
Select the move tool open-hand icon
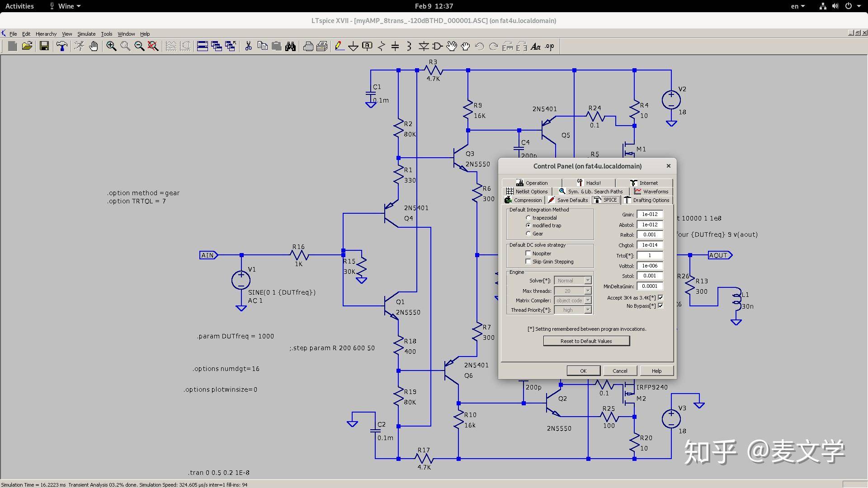452,46
